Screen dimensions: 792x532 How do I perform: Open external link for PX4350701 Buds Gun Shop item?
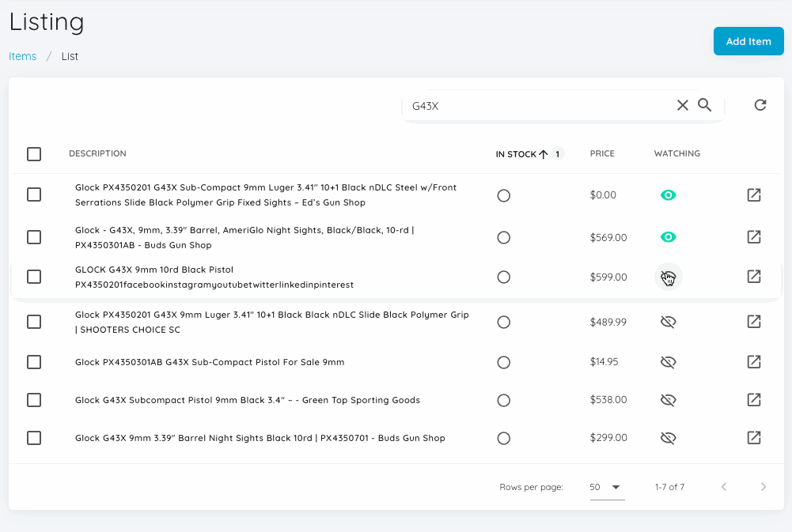click(x=753, y=438)
